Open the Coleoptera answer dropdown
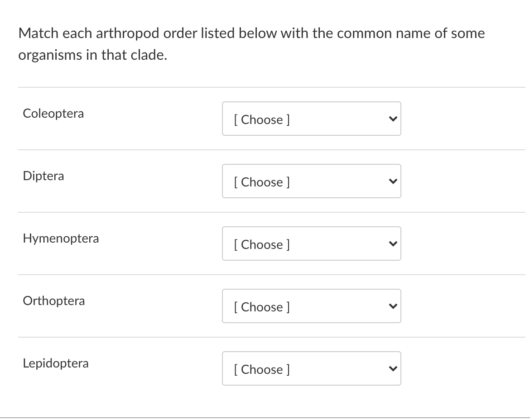The height and width of the screenshot is (420, 530). click(311, 119)
